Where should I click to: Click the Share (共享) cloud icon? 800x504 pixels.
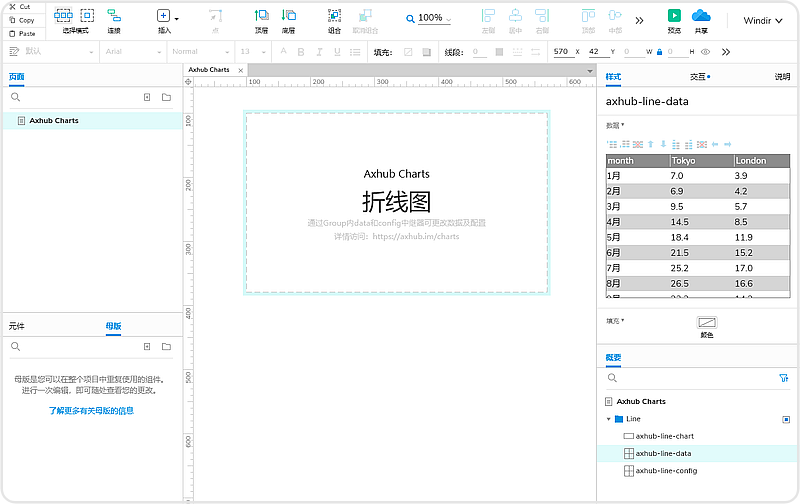click(701, 16)
